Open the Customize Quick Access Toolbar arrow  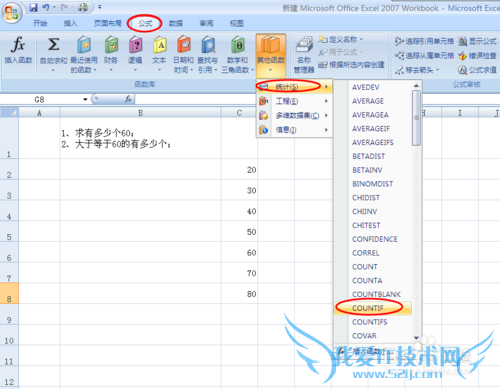click(x=99, y=7)
